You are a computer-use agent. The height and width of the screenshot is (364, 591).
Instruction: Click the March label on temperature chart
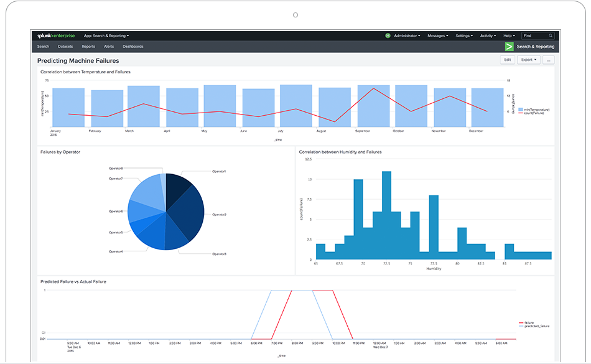[x=129, y=131]
